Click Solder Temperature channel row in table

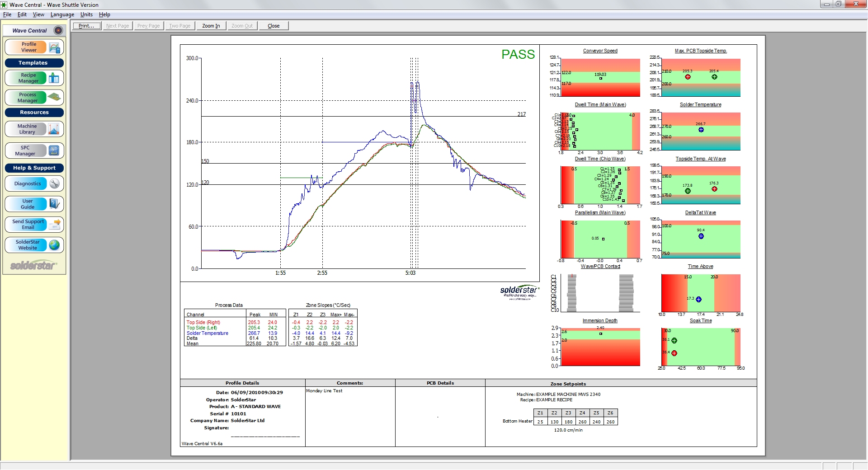[235, 333]
